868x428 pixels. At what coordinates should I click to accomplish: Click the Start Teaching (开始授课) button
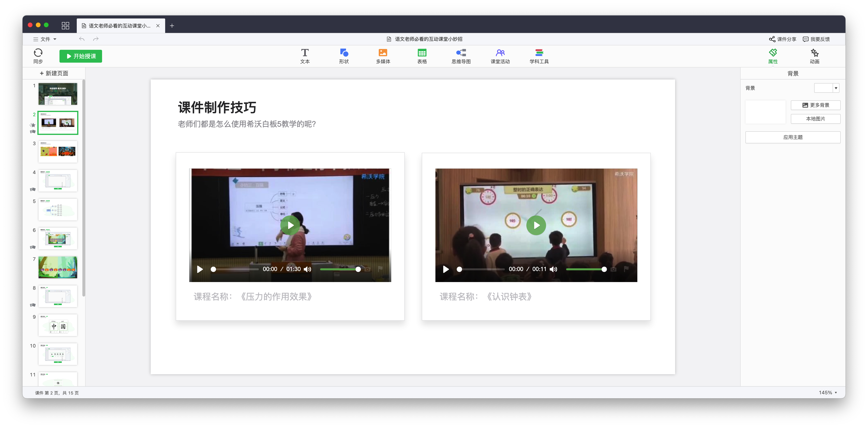[x=81, y=56]
